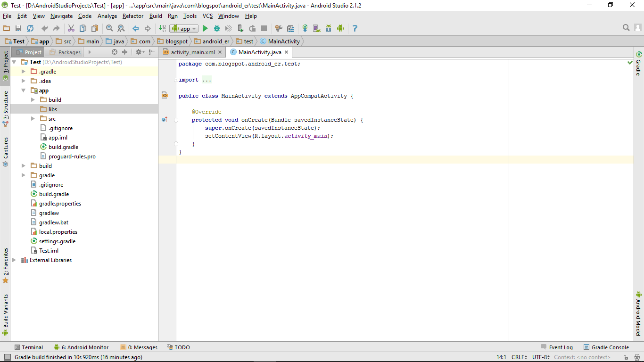Click the Find magnifier icon in toolbar
Screen dimensions: 644x362
pos(109,28)
